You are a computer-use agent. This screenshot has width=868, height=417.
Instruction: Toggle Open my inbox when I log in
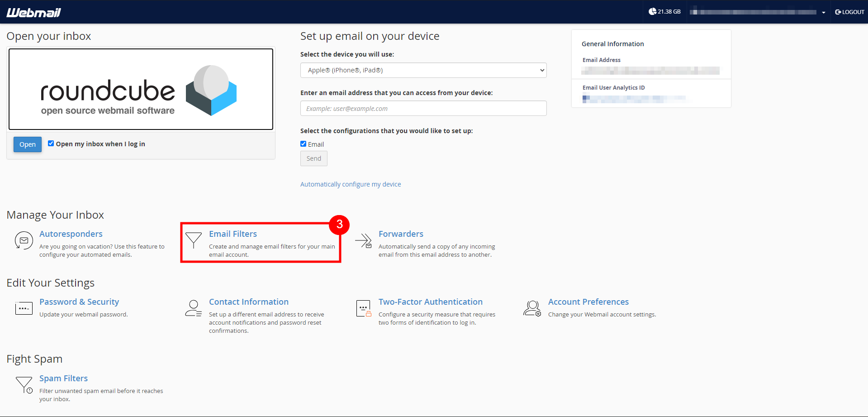51,143
